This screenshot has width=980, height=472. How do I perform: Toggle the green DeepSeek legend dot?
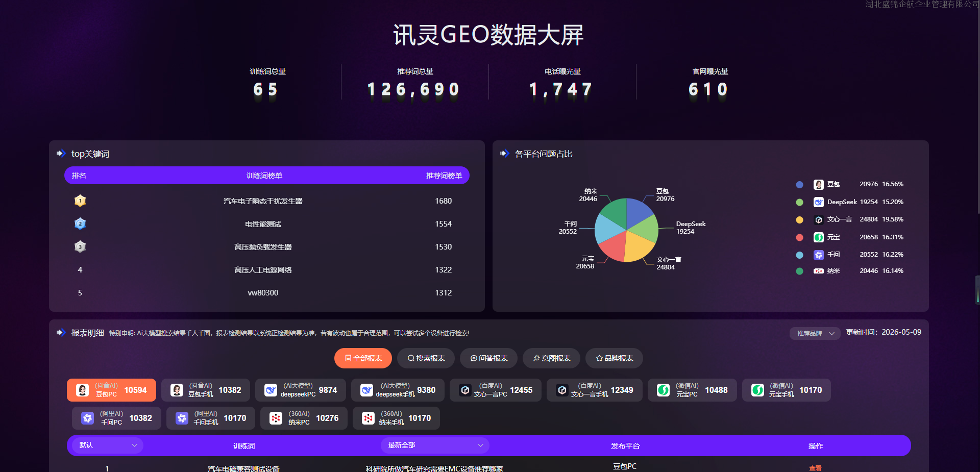coord(800,202)
